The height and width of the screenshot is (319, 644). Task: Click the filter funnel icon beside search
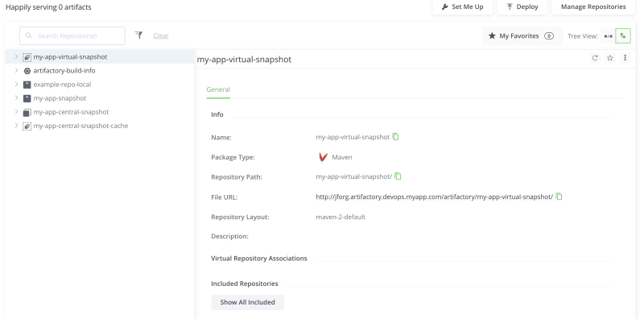tap(138, 35)
